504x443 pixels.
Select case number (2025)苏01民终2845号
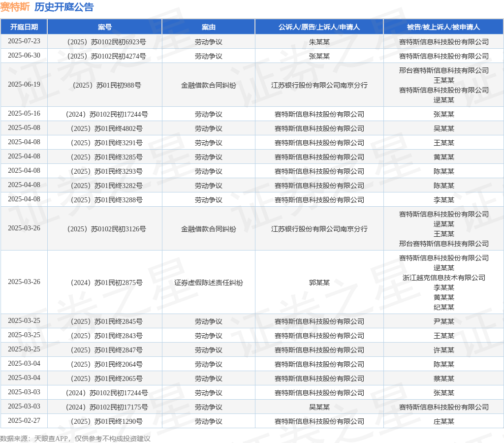tap(105, 321)
